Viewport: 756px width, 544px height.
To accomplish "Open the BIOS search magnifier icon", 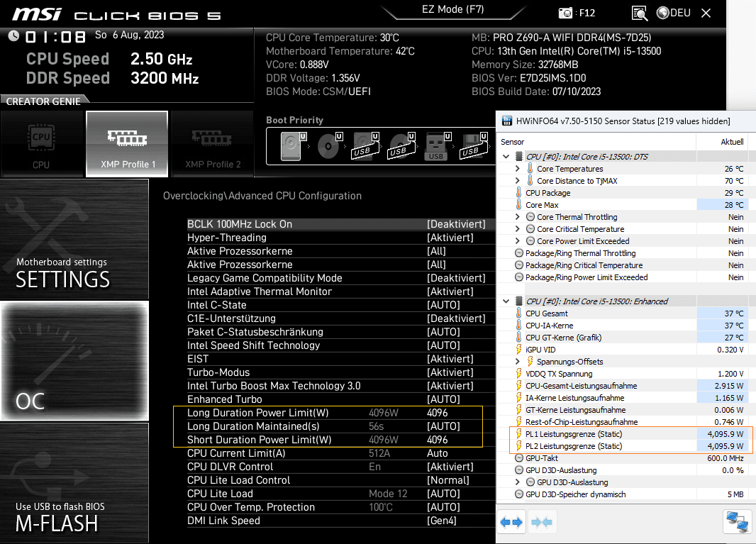I will coord(639,13).
